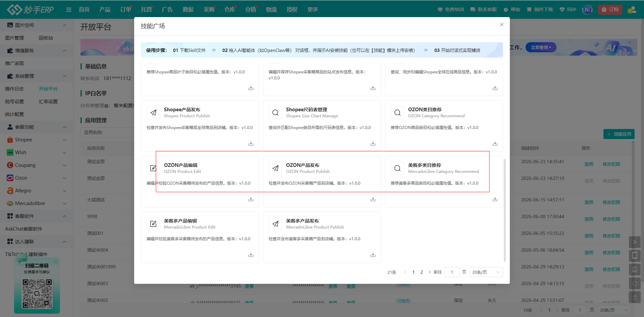Open the 订单 menu

tap(126, 9)
